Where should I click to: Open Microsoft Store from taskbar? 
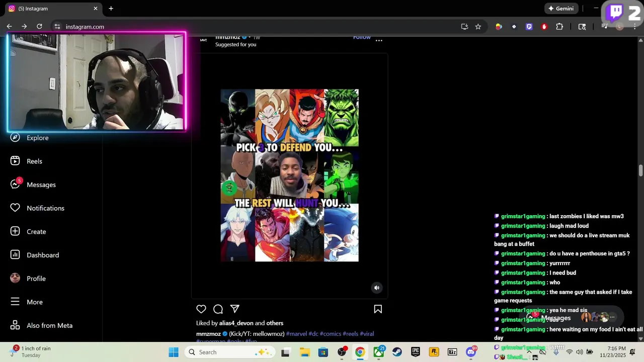tap(323, 352)
